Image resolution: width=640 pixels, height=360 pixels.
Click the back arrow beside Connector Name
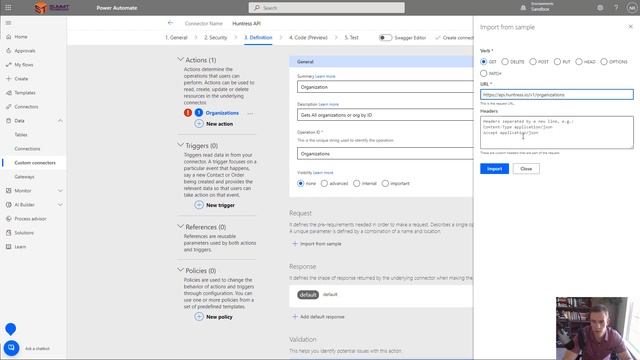(170, 23)
